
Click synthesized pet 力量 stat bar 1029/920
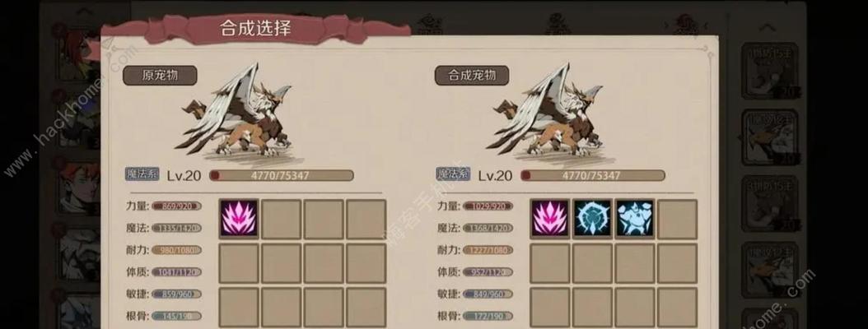[488, 206]
